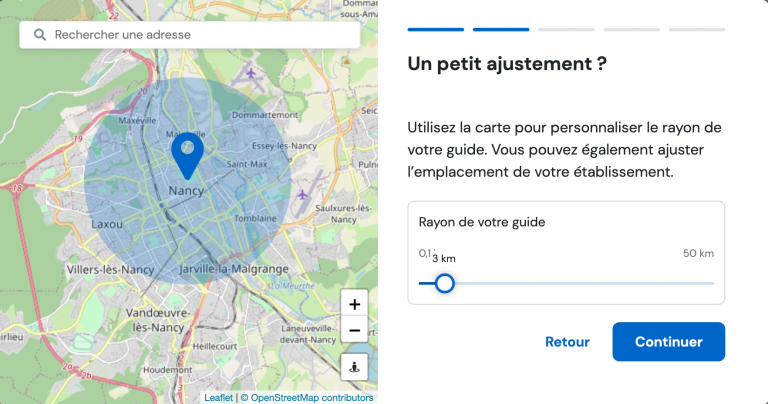Click the Essey-lès-Nancy map label
The height and width of the screenshot is (404, 768).
coord(284,146)
